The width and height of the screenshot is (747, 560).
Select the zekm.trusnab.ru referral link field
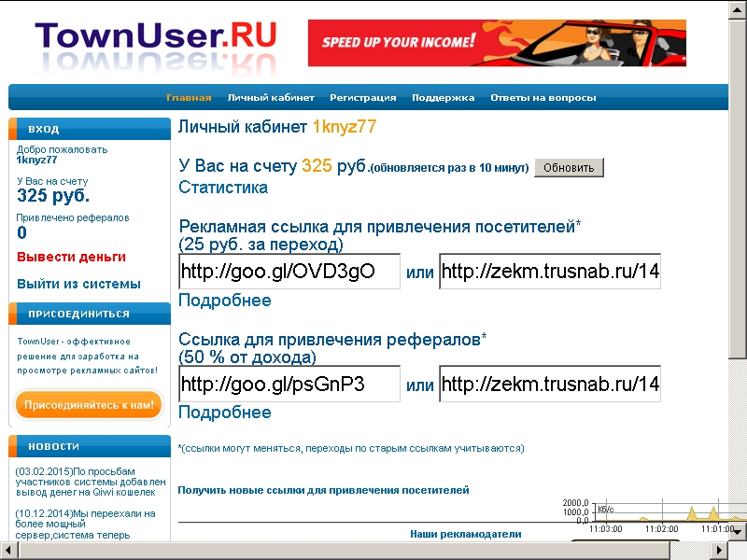coord(550,384)
